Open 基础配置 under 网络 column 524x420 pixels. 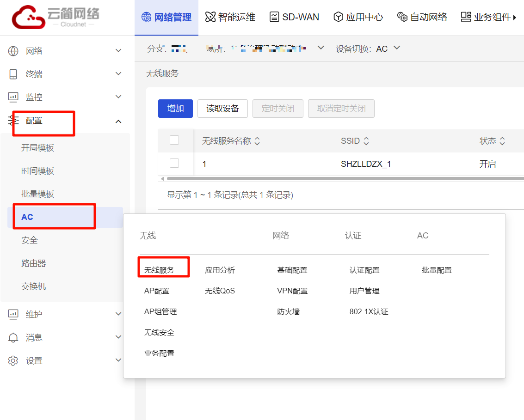[292, 270]
